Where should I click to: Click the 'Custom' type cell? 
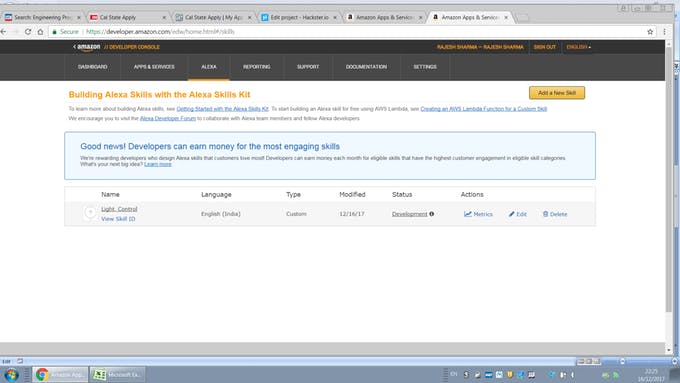tap(296, 214)
